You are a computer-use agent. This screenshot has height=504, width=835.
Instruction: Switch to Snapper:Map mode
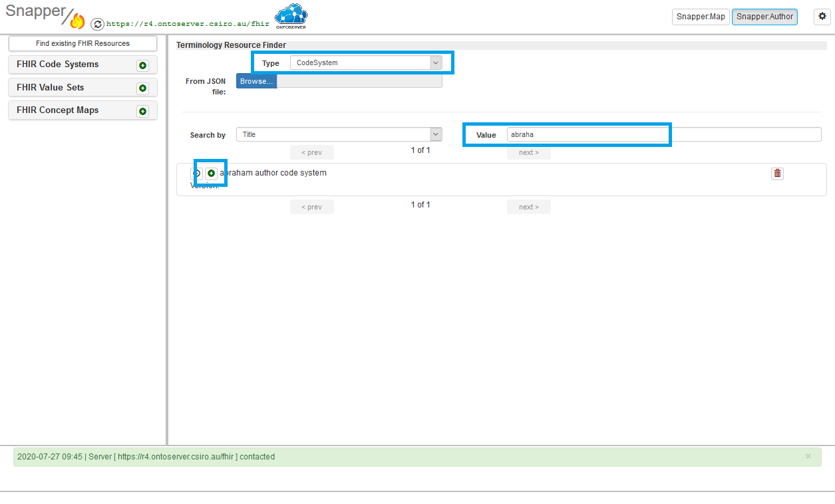(x=701, y=17)
